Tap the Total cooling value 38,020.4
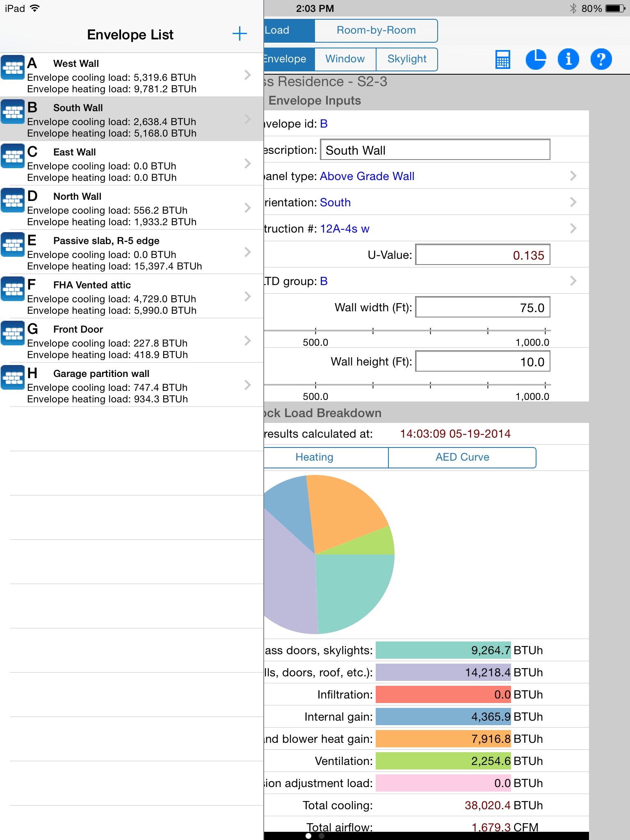The width and height of the screenshot is (630, 840). pyautogui.click(x=488, y=806)
